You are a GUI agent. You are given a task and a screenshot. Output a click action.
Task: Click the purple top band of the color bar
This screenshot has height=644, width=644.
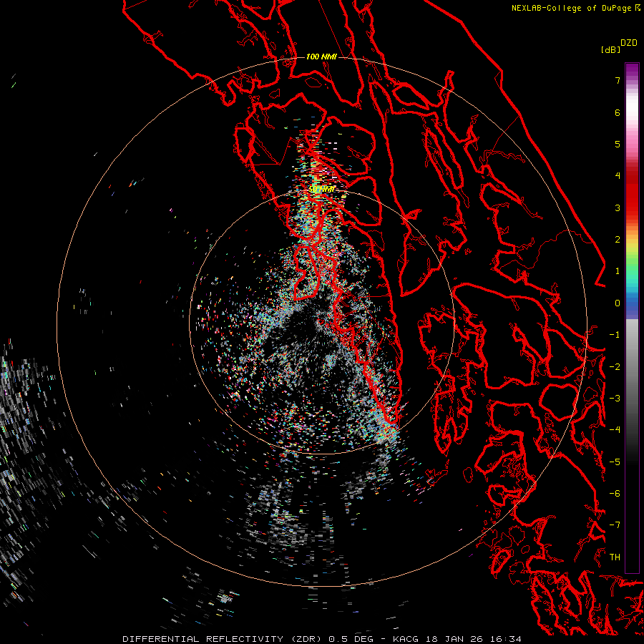point(632,71)
